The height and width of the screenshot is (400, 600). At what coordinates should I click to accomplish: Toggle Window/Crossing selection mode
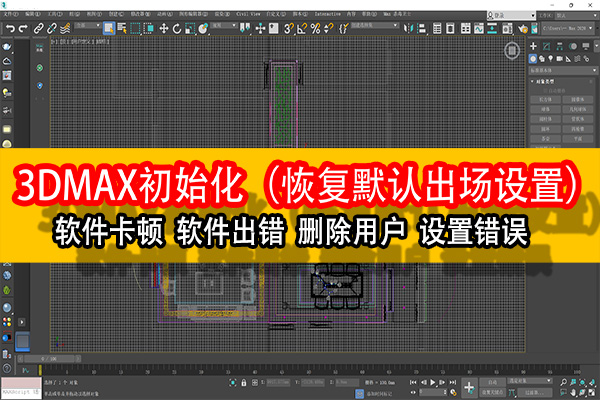pos(148,28)
